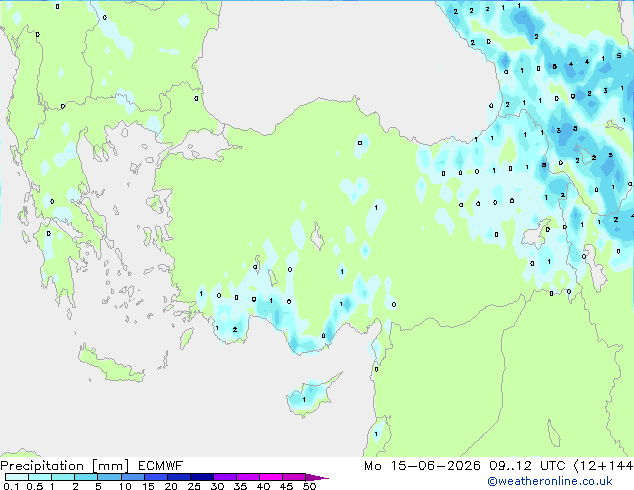
Task: Click the Crete island on the map
Action: pyautogui.click(x=110, y=364)
